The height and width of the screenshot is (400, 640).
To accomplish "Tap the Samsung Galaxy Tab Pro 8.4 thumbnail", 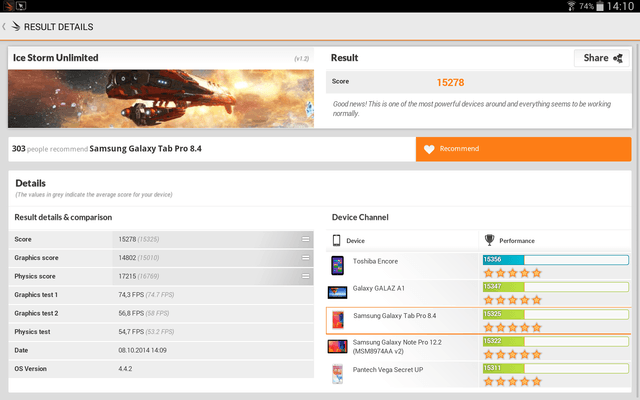I will (x=338, y=320).
